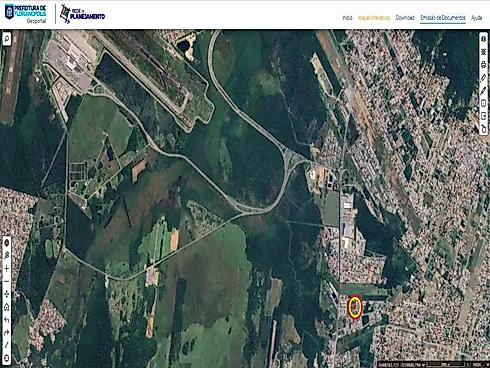This screenshot has width=490, height=368.
Task: Click the coordinates readout in status bar
Action: (399, 365)
